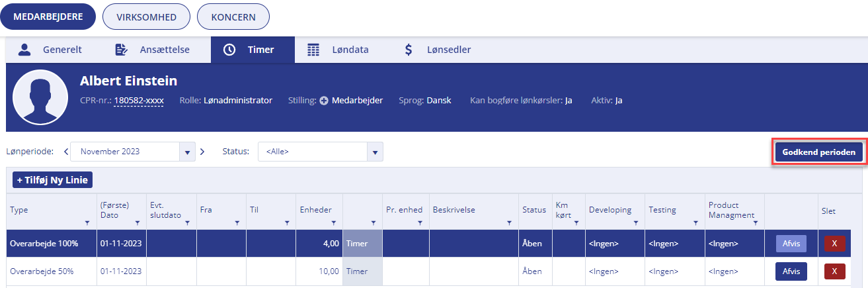This screenshot has width=868, height=288.
Task: Open Lønsedler tab with dollar icon
Action: pos(438,50)
